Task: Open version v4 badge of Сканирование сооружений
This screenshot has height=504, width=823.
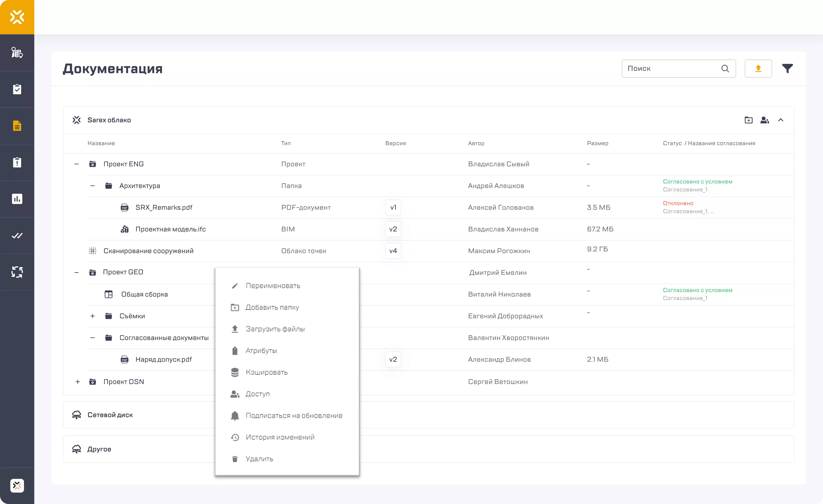Action: (393, 251)
